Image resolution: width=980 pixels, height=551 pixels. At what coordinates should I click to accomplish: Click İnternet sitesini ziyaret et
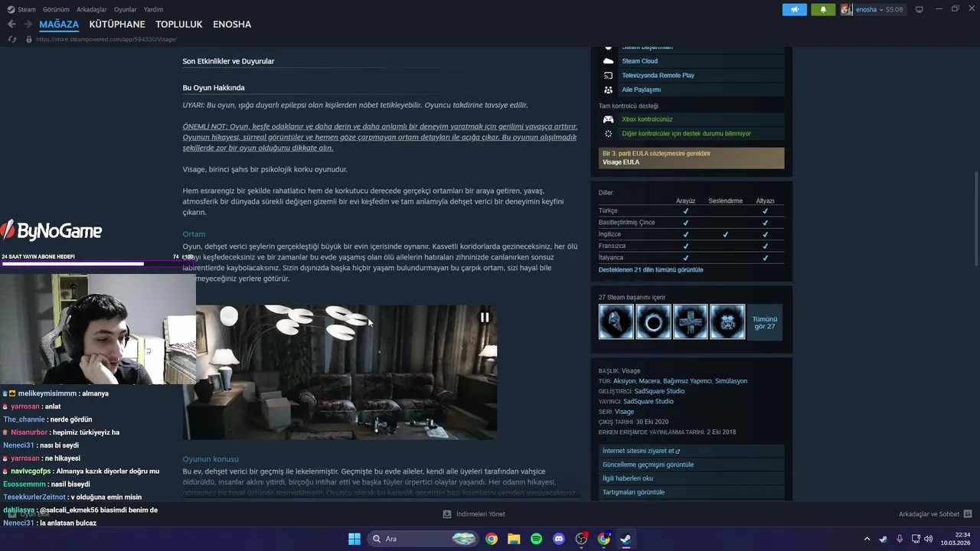(x=691, y=451)
